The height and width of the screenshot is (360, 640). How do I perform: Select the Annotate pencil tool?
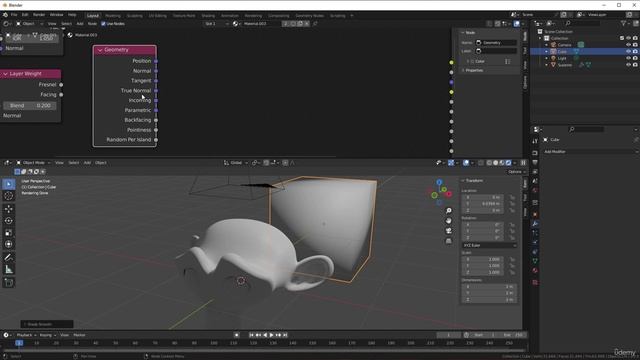tap(8, 258)
